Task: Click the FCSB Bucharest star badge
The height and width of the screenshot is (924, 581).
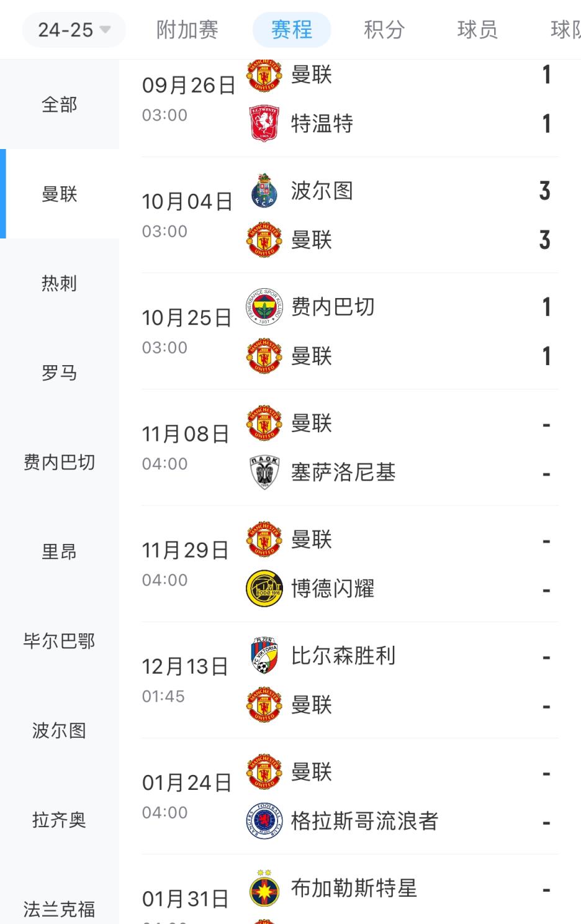Action: [264, 889]
